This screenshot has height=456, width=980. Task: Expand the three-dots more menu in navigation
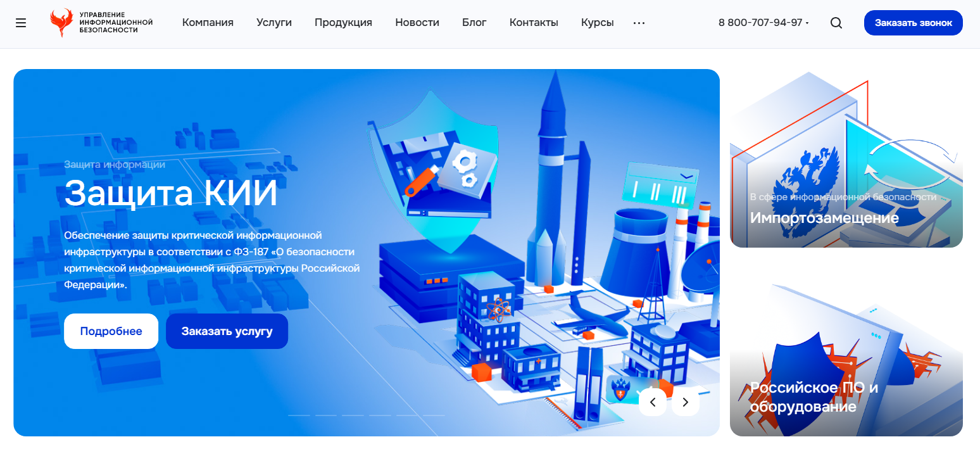pyautogui.click(x=639, y=23)
